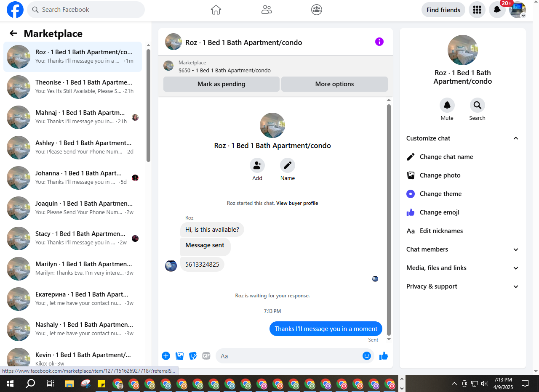Image resolution: width=539 pixels, height=392 pixels.
Task: Open Mahnaj conversation in the list
Action: coord(72,117)
